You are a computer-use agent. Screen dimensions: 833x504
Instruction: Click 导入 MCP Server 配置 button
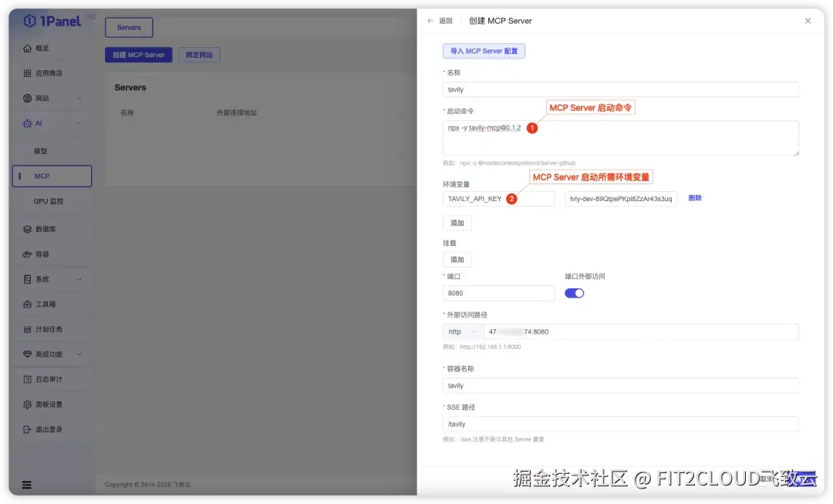click(484, 51)
